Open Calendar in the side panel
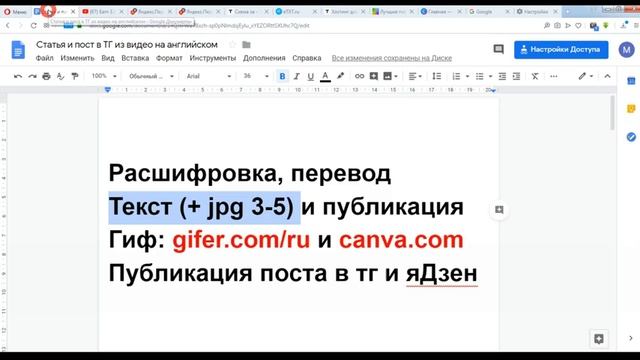 [631, 81]
